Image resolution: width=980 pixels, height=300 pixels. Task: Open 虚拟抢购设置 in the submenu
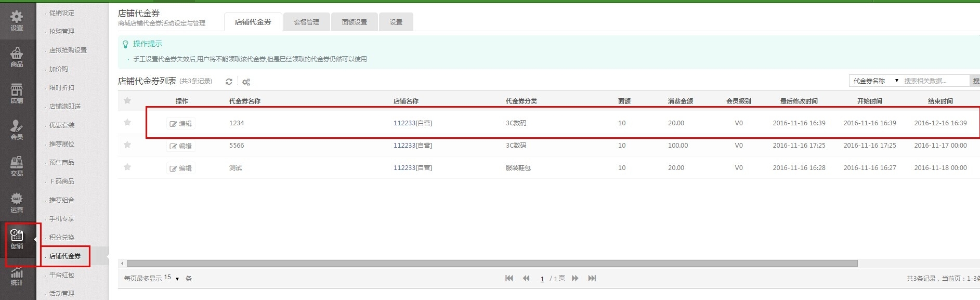pos(68,50)
